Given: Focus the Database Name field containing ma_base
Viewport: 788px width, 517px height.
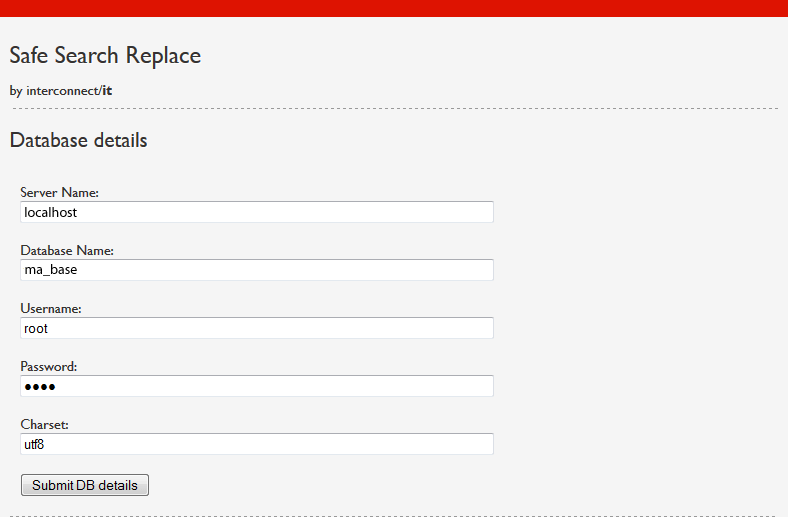Looking at the screenshot, I should click(257, 270).
